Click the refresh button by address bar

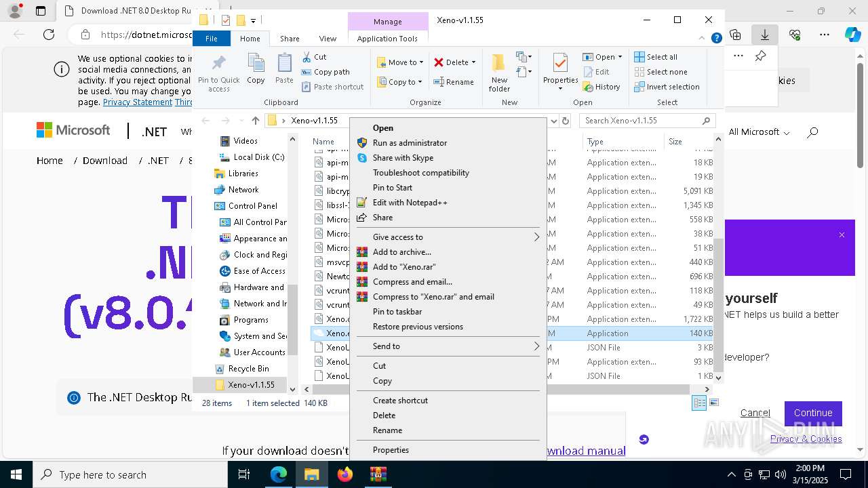(x=566, y=121)
